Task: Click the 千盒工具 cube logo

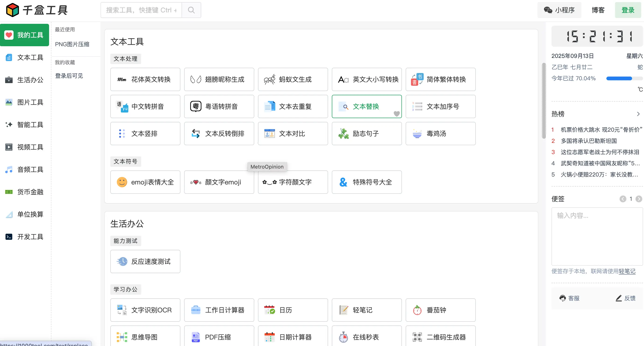Action: [12, 10]
